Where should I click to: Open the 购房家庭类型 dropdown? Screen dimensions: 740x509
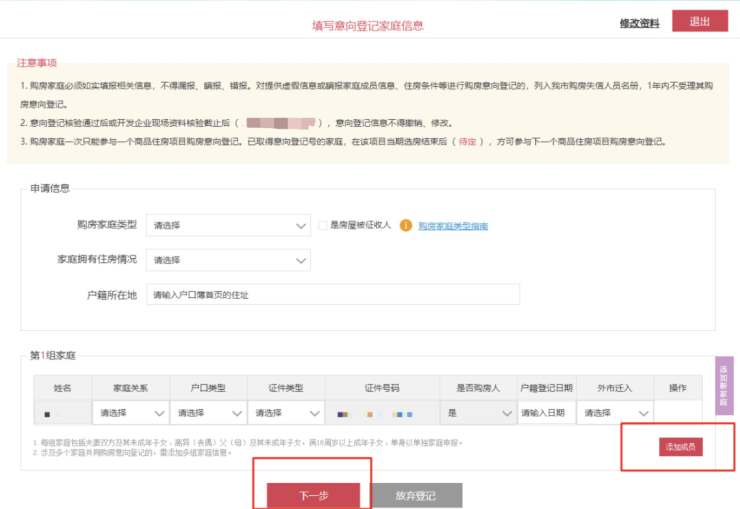coord(228,227)
